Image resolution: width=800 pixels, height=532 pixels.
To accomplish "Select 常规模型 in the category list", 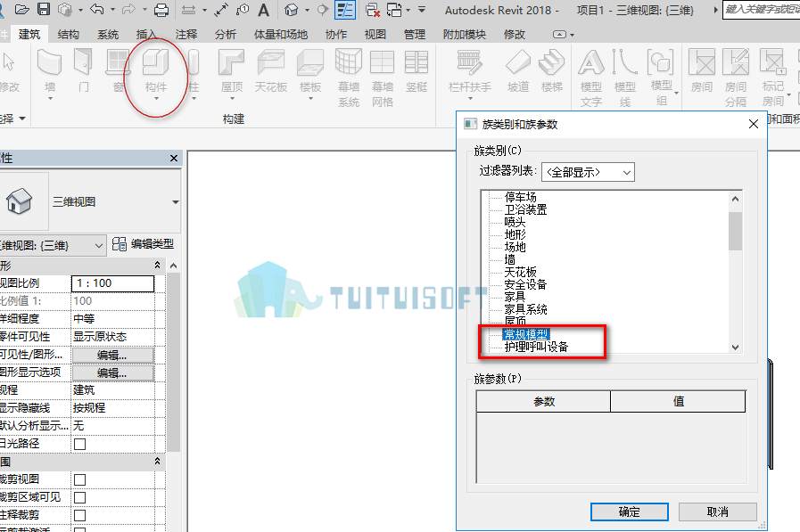I will click(x=525, y=334).
